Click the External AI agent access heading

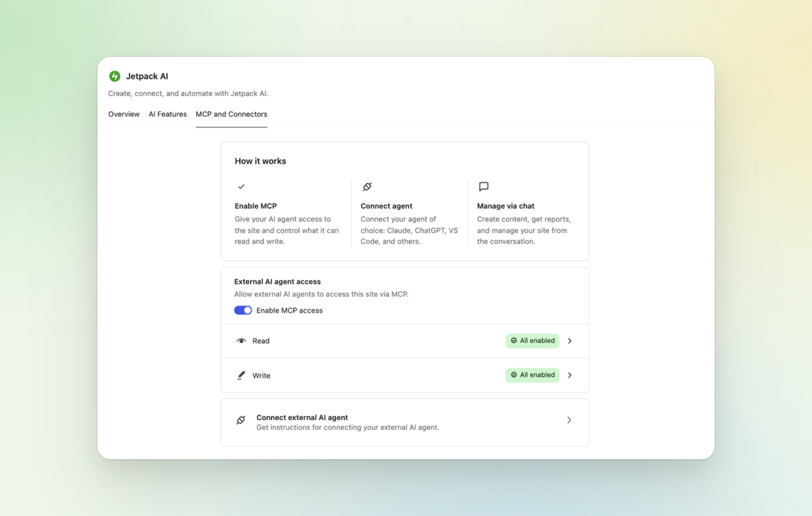[277, 282]
